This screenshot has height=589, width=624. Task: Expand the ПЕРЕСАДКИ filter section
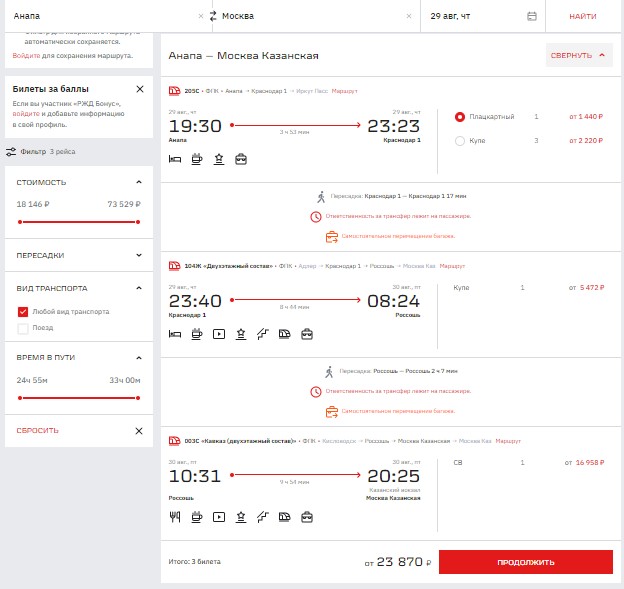[138, 255]
